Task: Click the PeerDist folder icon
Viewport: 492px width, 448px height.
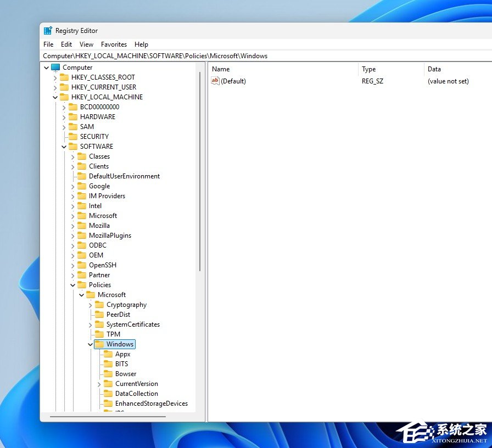Action: [99, 315]
